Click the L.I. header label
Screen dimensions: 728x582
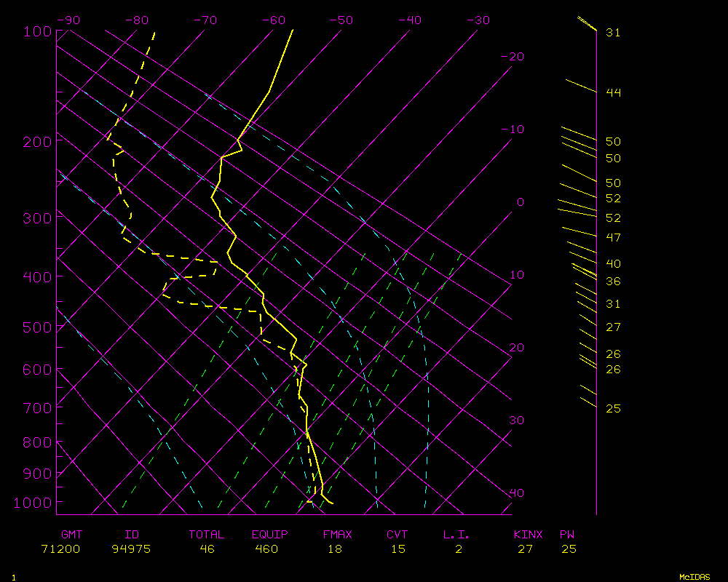coord(456,535)
